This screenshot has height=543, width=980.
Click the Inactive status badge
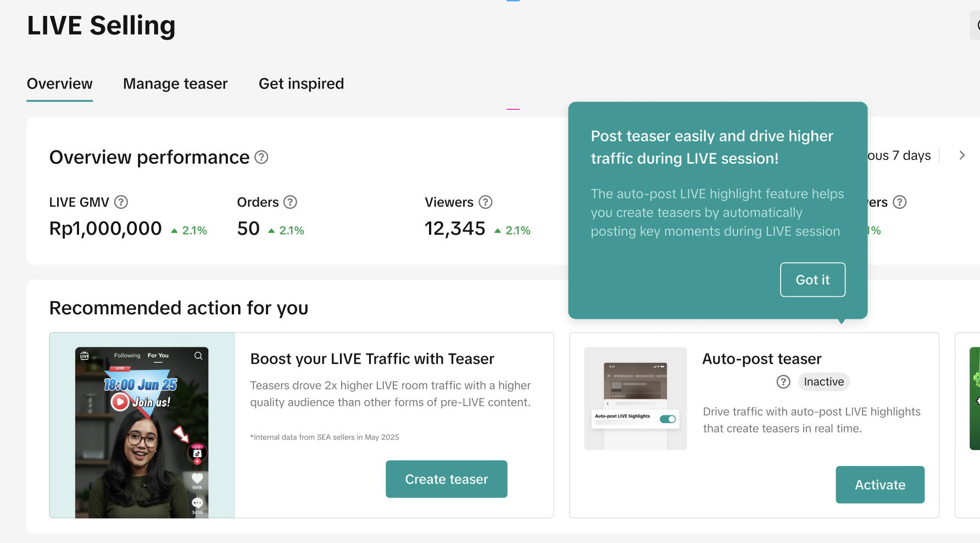click(x=823, y=382)
